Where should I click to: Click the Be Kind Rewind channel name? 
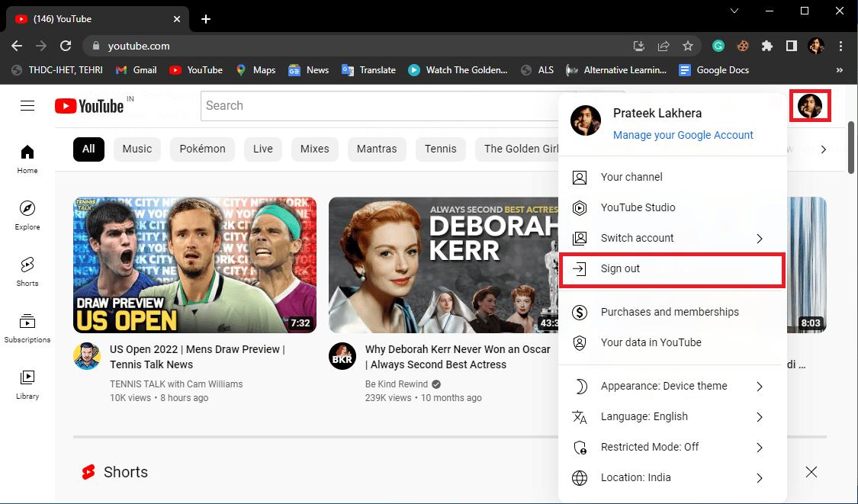397,384
